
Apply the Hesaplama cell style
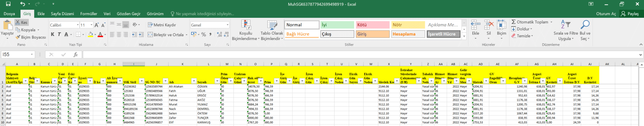[x=408, y=34]
